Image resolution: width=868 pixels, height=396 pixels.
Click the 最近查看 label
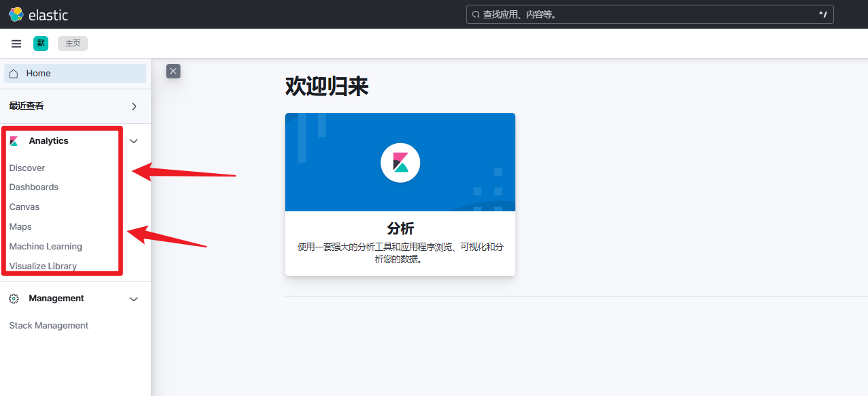pyautogui.click(x=27, y=106)
